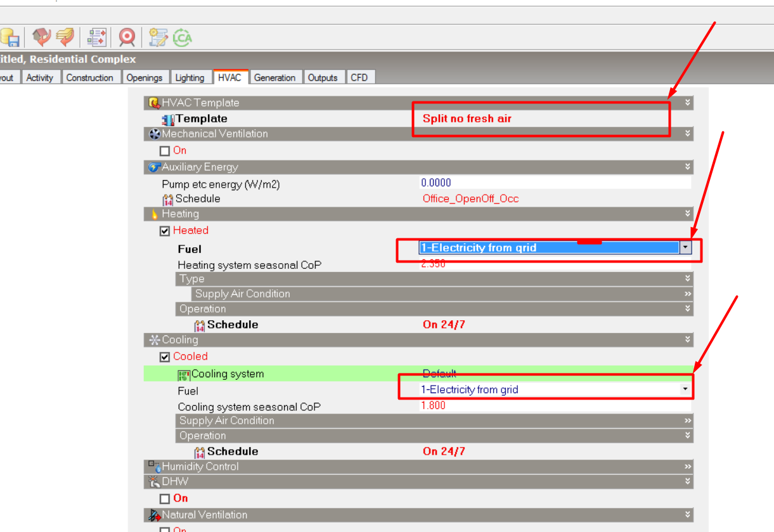The height and width of the screenshot is (532, 774).
Task: Click the Cooling Schedule On 24/7 value
Action: (x=444, y=451)
